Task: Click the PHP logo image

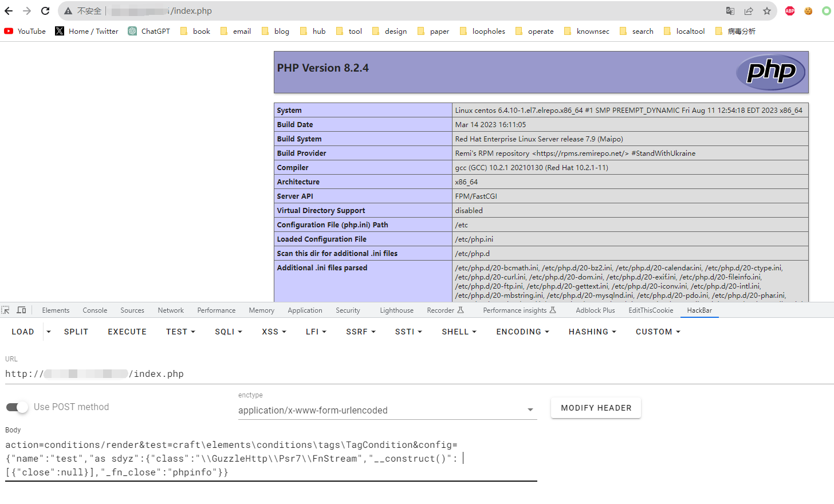Action: click(770, 72)
